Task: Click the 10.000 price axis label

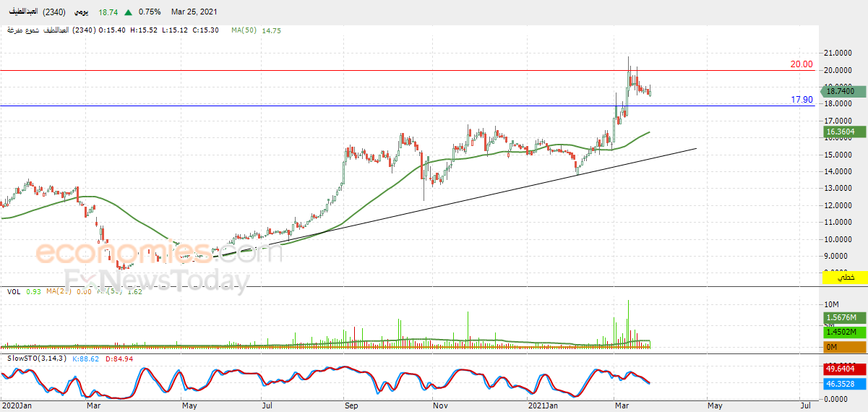Action: coord(838,239)
